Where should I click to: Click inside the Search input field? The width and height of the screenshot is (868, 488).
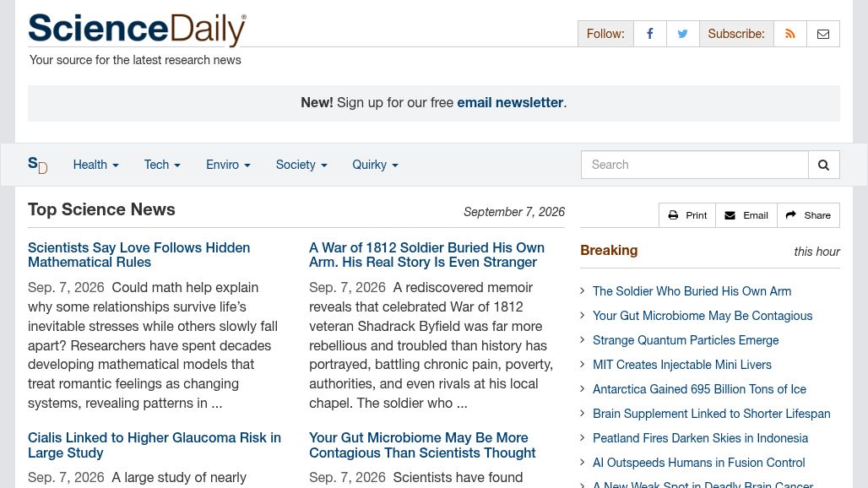click(x=695, y=165)
